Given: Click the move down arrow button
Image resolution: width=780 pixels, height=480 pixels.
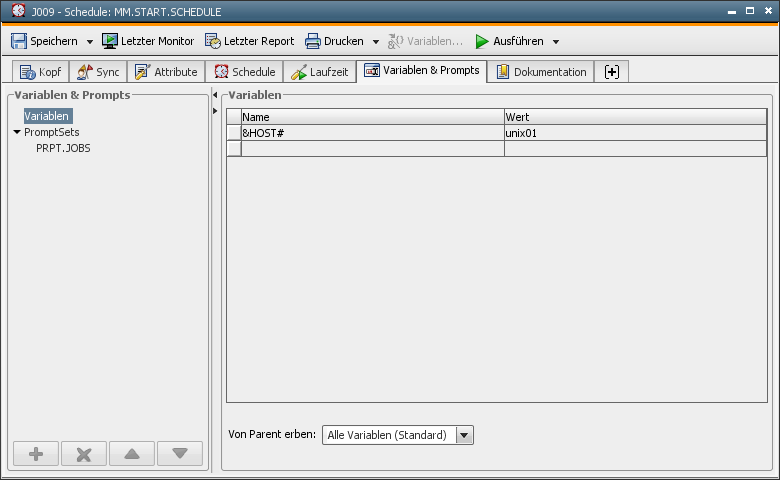Looking at the screenshot, I should point(180,454).
